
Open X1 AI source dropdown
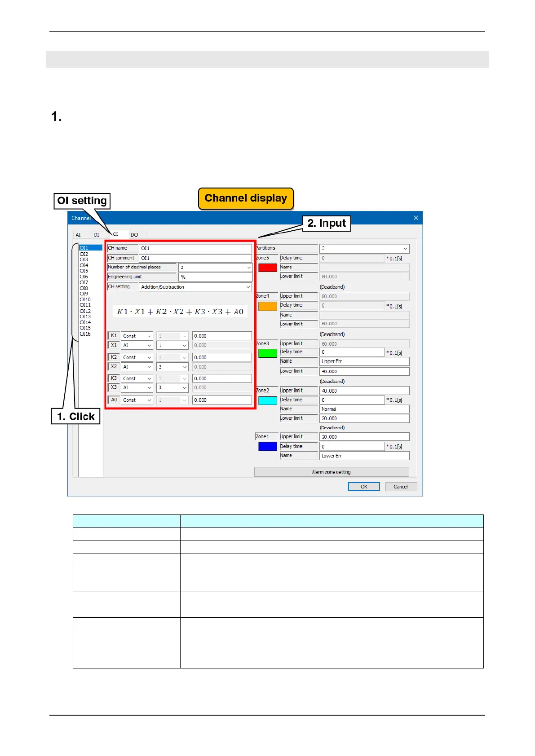pyautogui.click(x=137, y=345)
